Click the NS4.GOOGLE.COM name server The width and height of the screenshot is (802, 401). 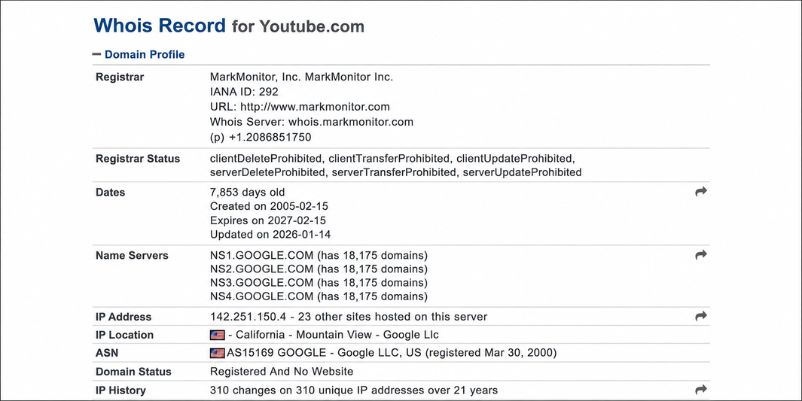262,297
